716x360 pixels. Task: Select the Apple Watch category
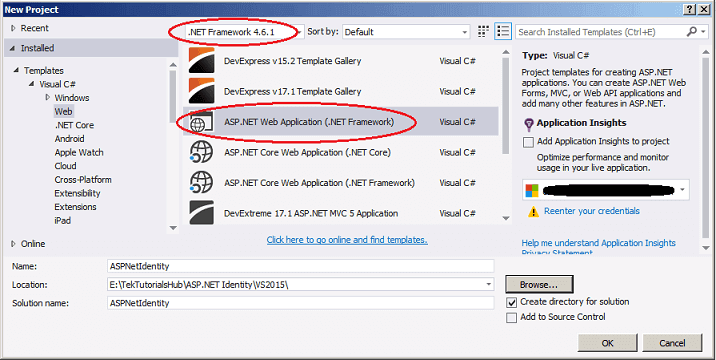(x=79, y=153)
